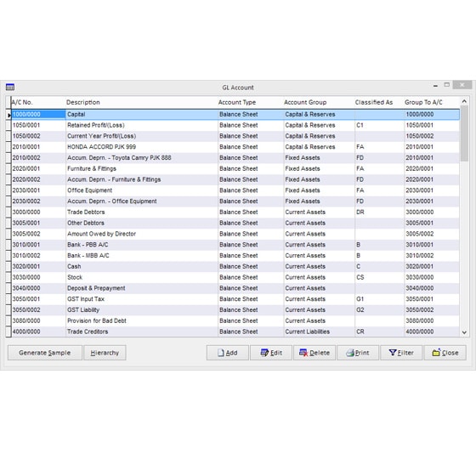Screen dimensions: 476x476
Task: Select Retained Profit/(Loss) row
Action: (235, 126)
